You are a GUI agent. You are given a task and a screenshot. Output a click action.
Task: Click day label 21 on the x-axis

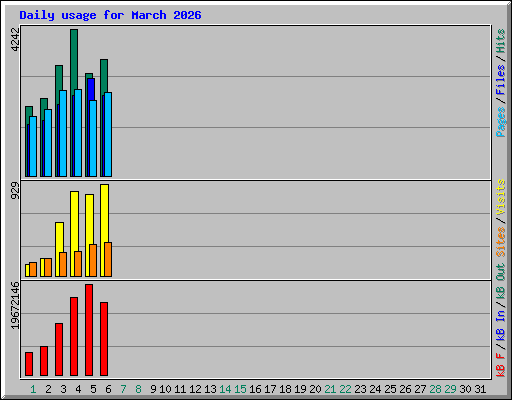[330, 389]
